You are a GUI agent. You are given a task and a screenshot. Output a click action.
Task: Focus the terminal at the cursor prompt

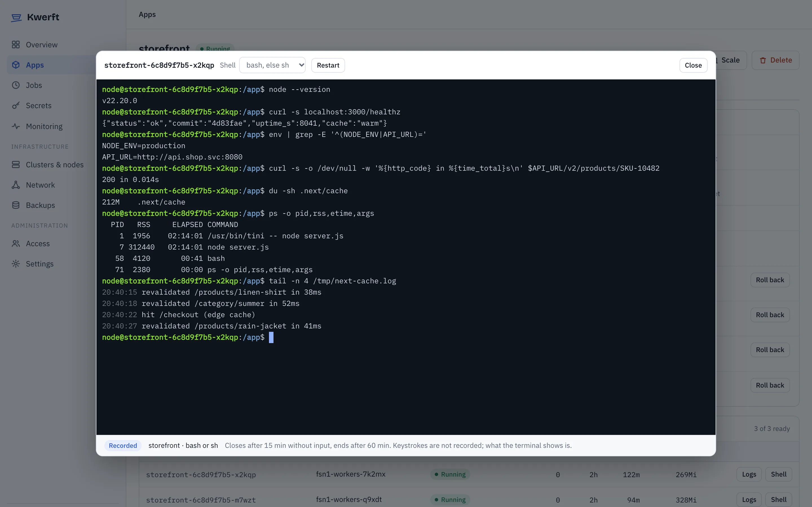271,337
